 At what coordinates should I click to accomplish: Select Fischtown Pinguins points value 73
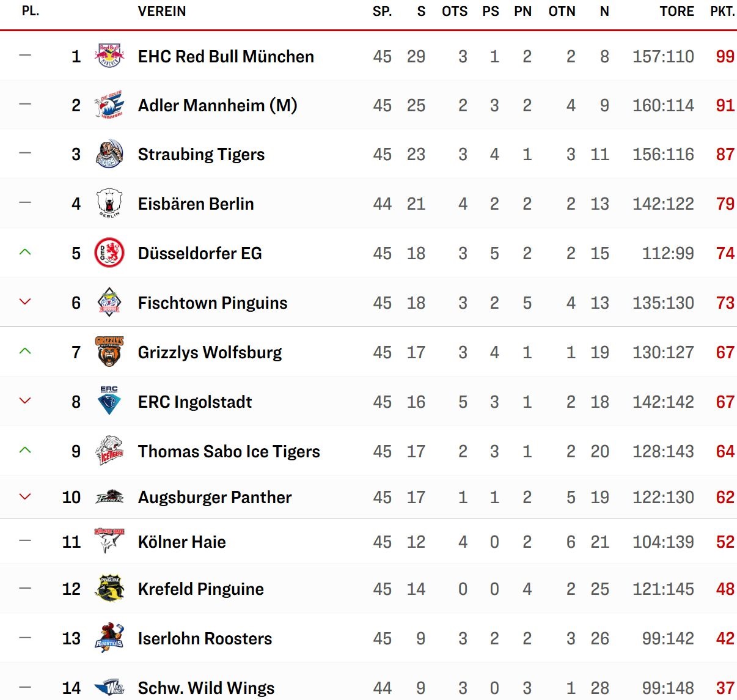[725, 303]
